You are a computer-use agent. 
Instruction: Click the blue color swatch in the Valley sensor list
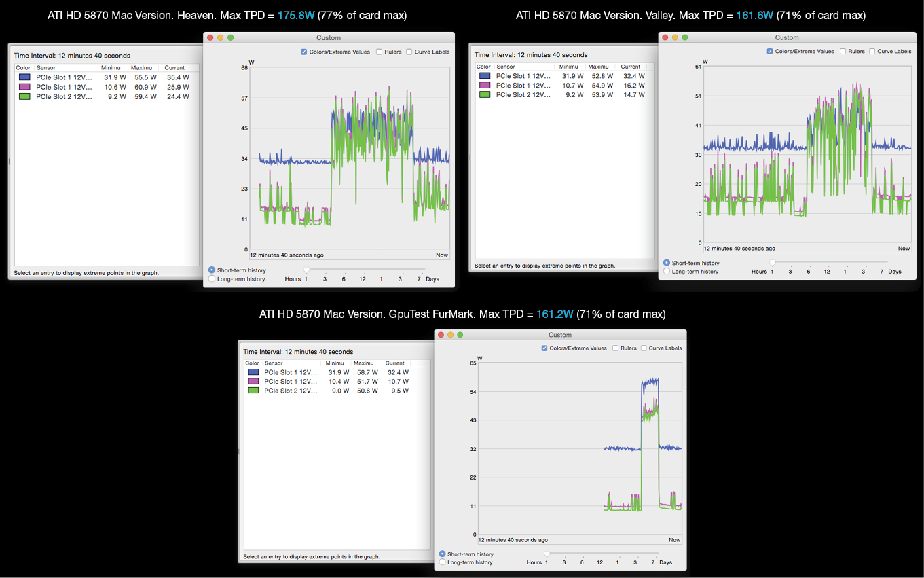coord(485,76)
